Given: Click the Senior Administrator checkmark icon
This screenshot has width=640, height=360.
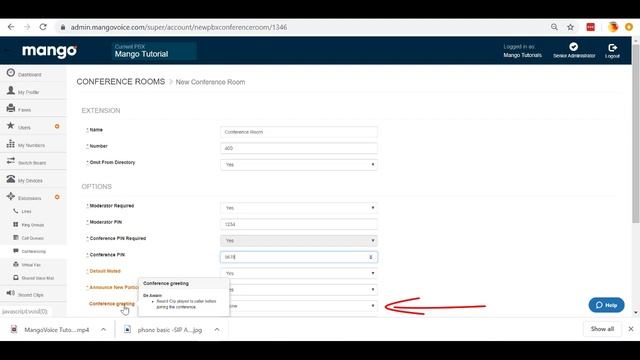Looking at the screenshot, I should [573, 47].
